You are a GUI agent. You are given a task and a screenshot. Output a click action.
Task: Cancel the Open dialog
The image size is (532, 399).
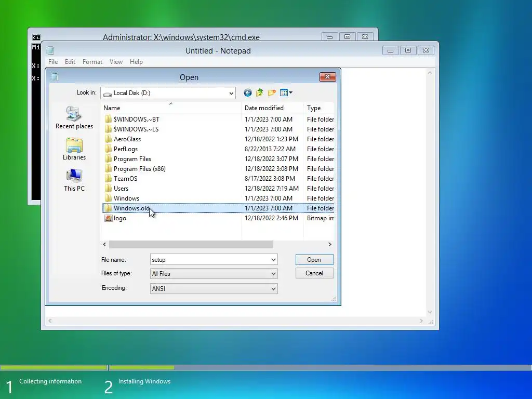pos(314,273)
